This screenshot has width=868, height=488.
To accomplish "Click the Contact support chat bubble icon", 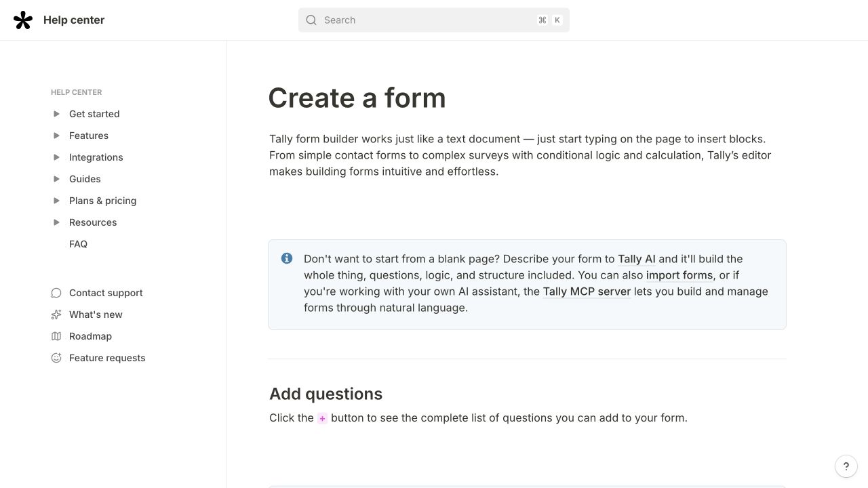I will coord(56,293).
